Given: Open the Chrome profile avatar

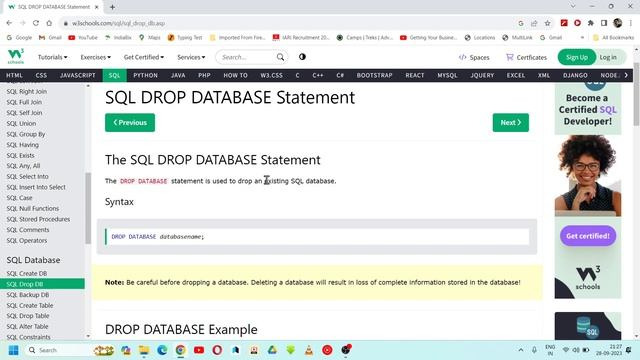Looking at the screenshot, I should (x=618, y=23).
